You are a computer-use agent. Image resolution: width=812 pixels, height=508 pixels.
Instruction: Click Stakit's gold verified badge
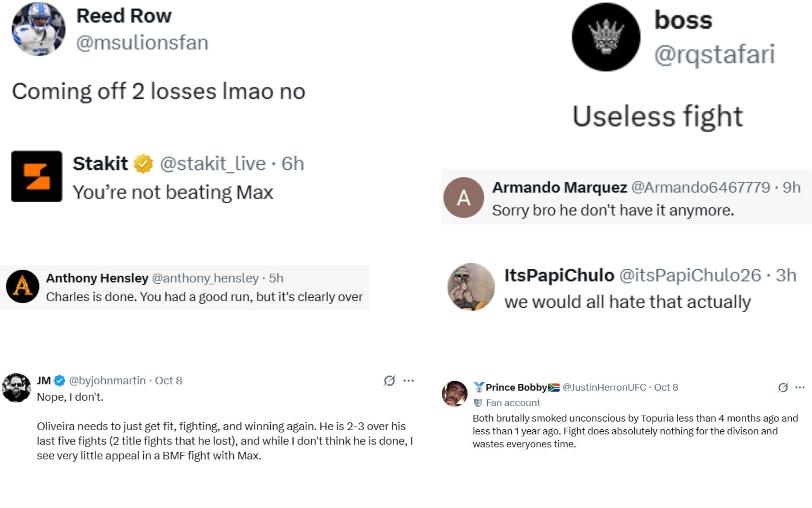point(143,164)
